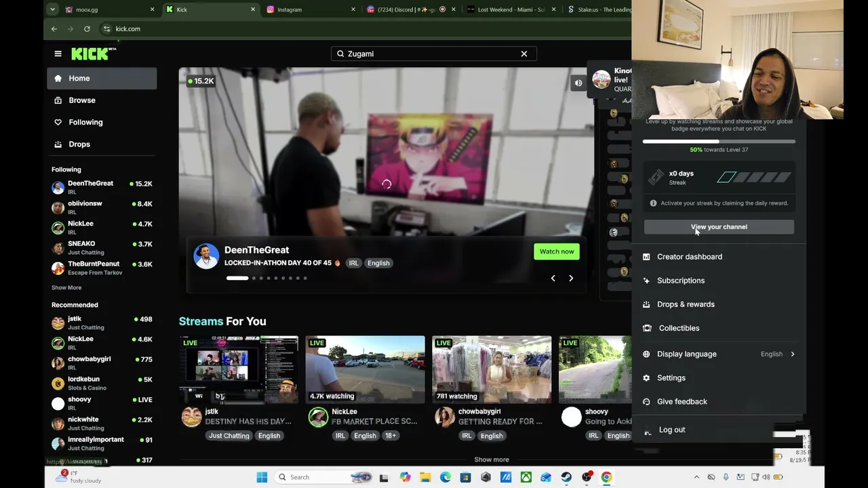Click the IRL tag on featured stream
The height and width of the screenshot is (488, 868).
(x=353, y=263)
